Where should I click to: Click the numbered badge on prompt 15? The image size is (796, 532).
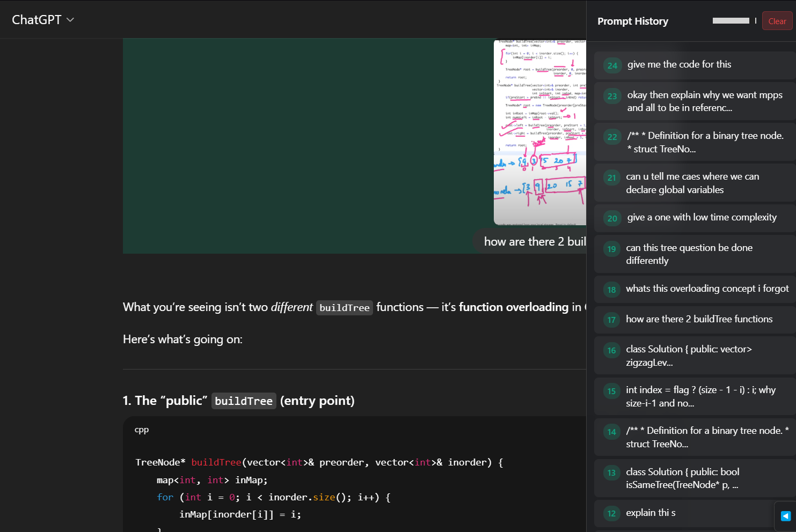(612, 391)
